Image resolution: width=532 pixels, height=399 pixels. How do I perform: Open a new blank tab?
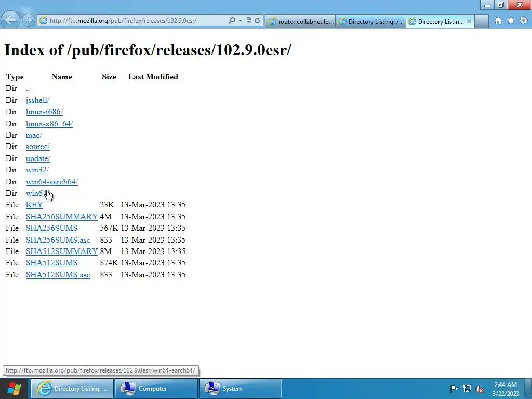click(481, 21)
